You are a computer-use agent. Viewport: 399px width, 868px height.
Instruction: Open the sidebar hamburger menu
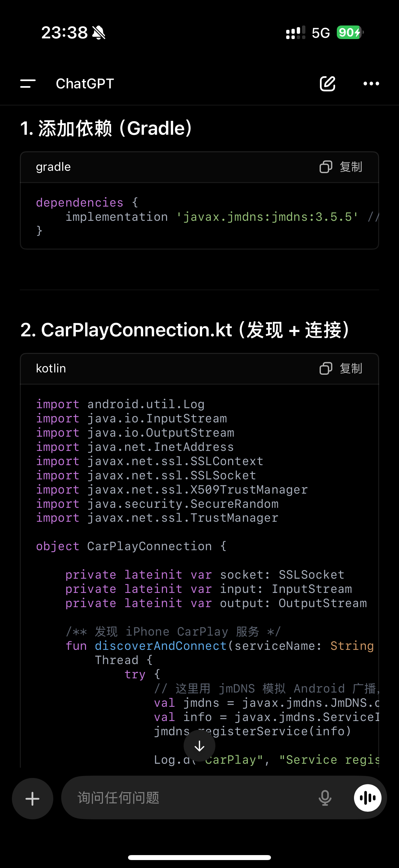pyautogui.click(x=28, y=83)
